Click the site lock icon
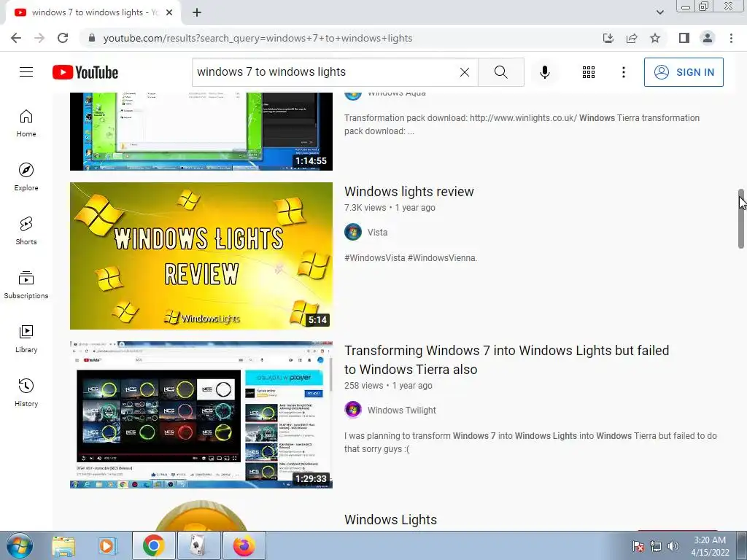 (x=92, y=38)
